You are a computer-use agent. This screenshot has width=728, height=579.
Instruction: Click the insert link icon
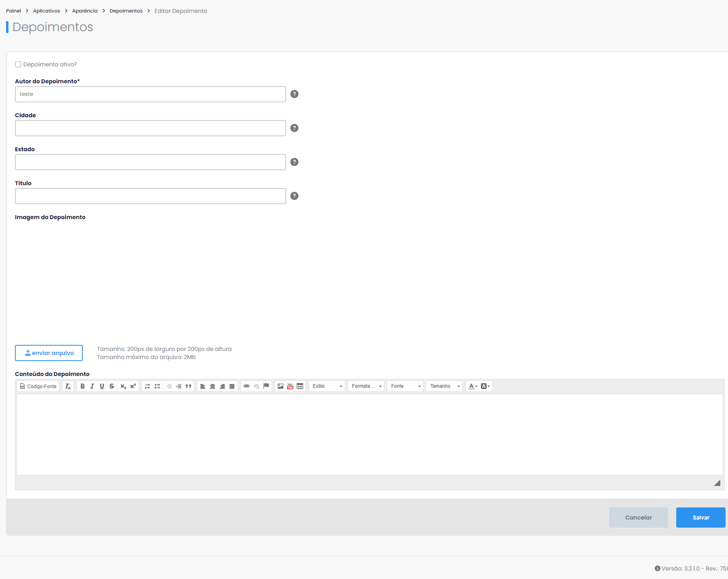pyautogui.click(x=247, y=386)
